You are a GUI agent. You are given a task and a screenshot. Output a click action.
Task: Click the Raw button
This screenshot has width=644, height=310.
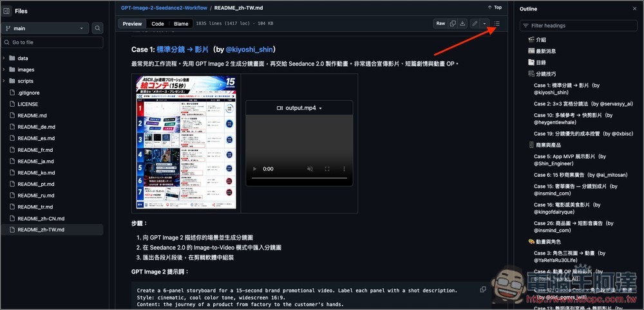tap(440, 24)
